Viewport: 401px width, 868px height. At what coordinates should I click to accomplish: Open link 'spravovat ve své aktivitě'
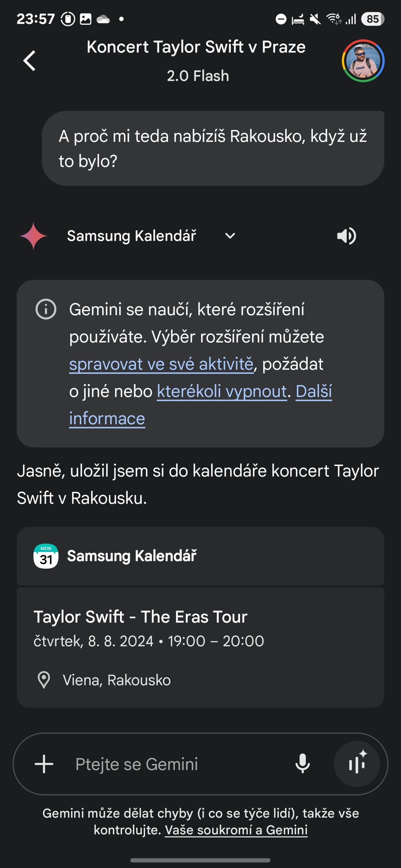[161, 364]
